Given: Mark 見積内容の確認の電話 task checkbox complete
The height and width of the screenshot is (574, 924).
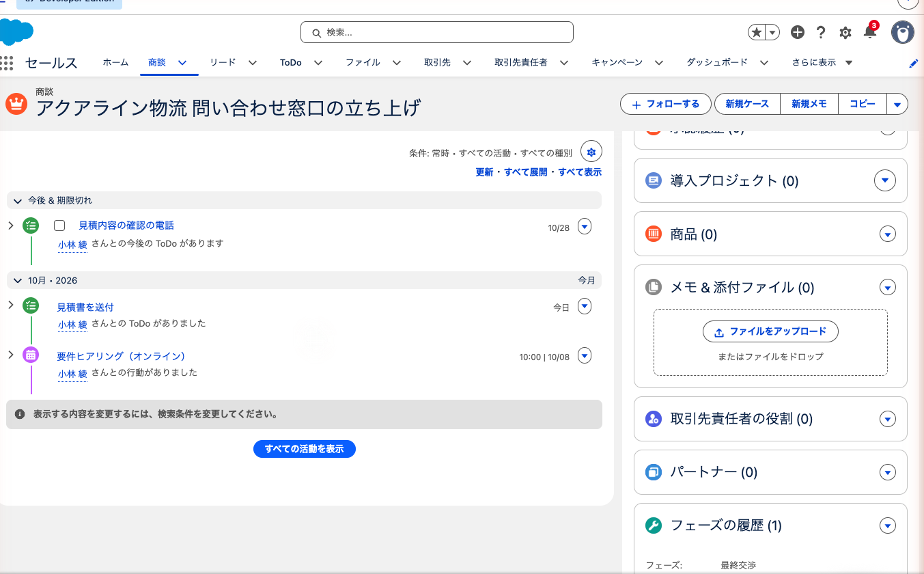Looking at the screenshot, I should click(59, 225).
